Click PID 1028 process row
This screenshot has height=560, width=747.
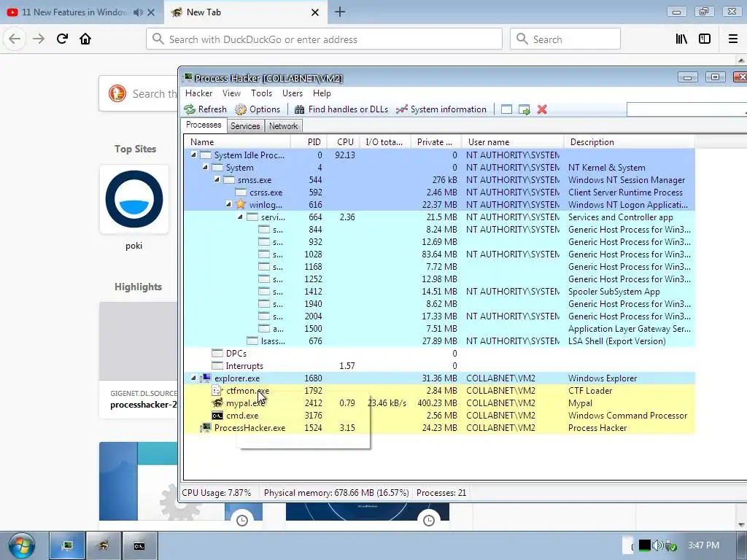439,254
